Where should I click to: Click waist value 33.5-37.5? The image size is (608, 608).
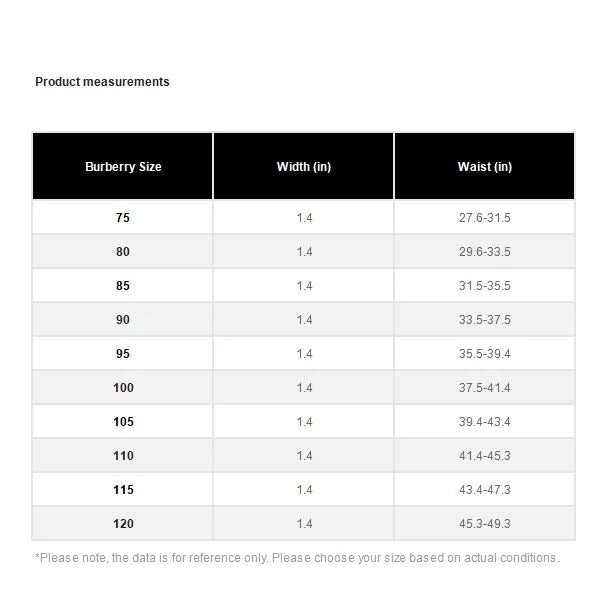485,320
